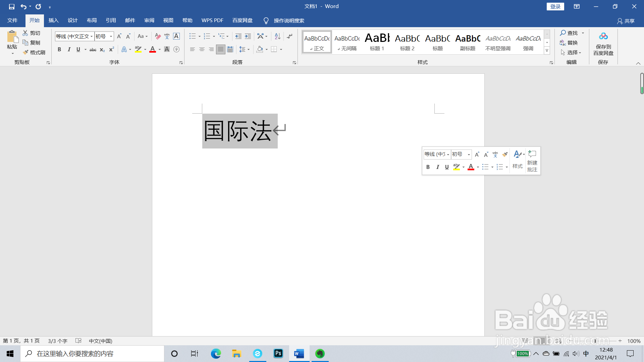
Task: Open the font size dropdown
Action: [x=111, y=36]
